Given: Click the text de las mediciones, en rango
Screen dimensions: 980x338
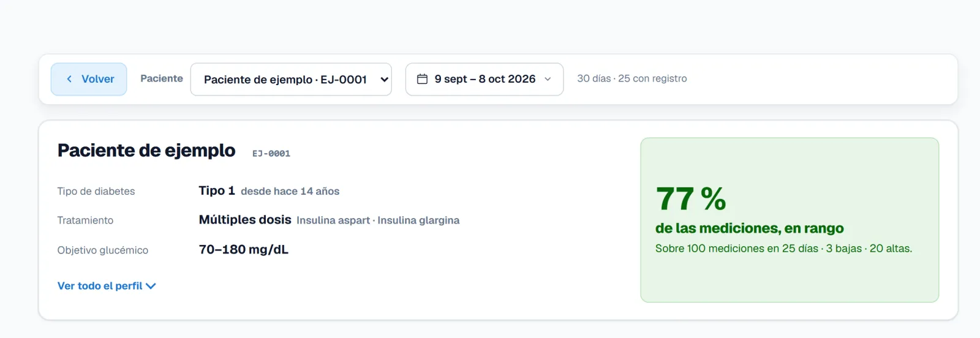Looking at the screenshot, I should [x=750, y=228].
